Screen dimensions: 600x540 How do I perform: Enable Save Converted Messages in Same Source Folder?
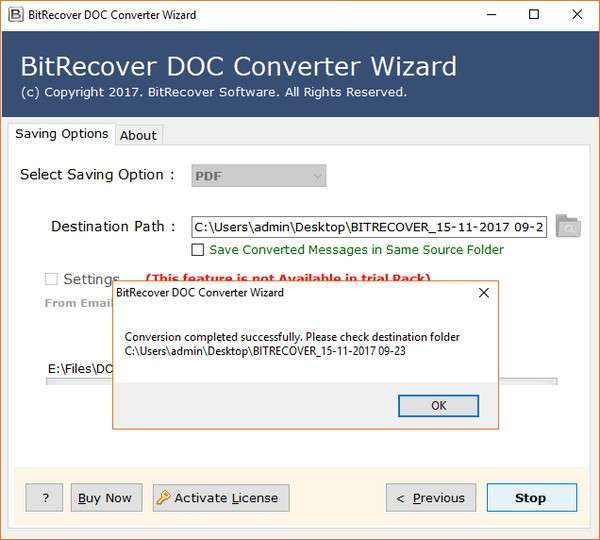pyautogui.click(x=197, y=250)
